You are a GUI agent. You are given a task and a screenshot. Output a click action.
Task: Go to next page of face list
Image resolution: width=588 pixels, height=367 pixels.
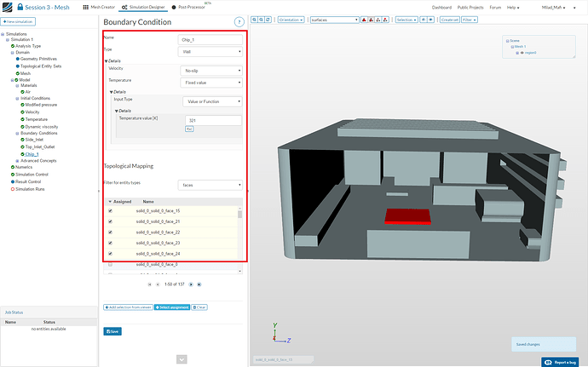[x=191, y=284]
